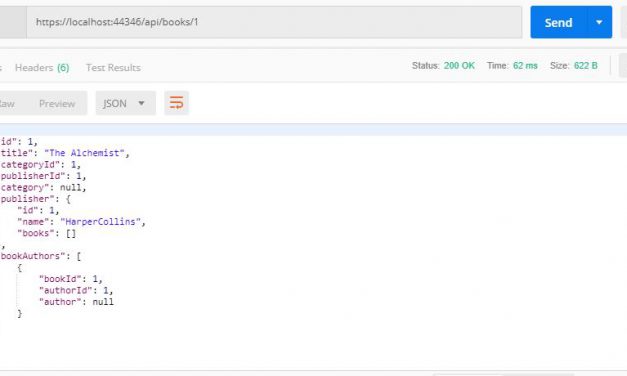Click the request URL input field
The width and height of the screenshot is (627, 376).
pyautogui.click(x=274, y=22)
